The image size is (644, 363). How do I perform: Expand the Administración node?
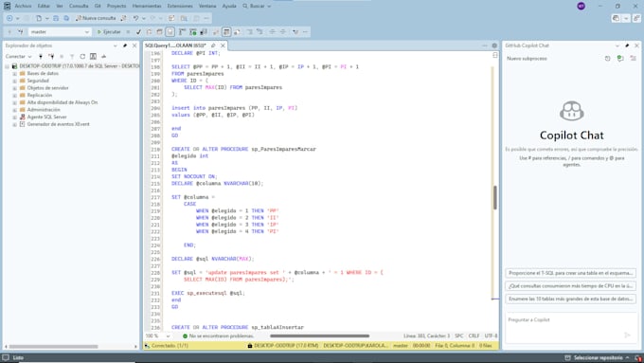(15, 110)
